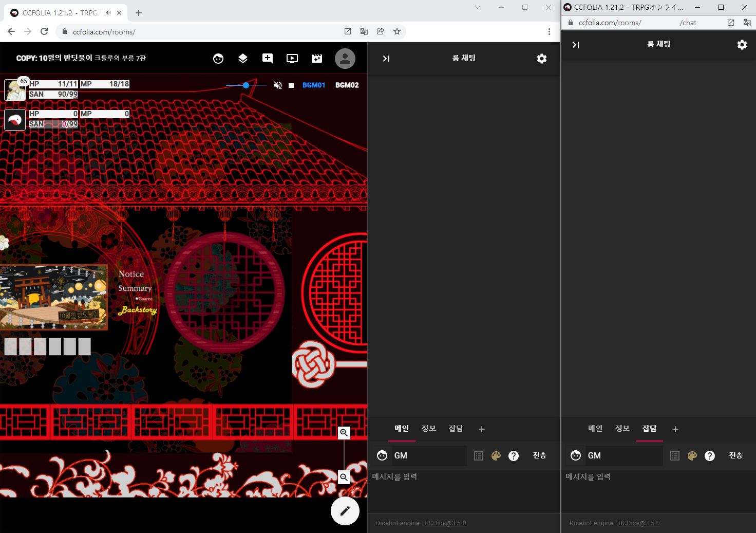Open the scene list clapperboard icon
The width and height of the screenshot is (756, 533).
pos(317,59)
